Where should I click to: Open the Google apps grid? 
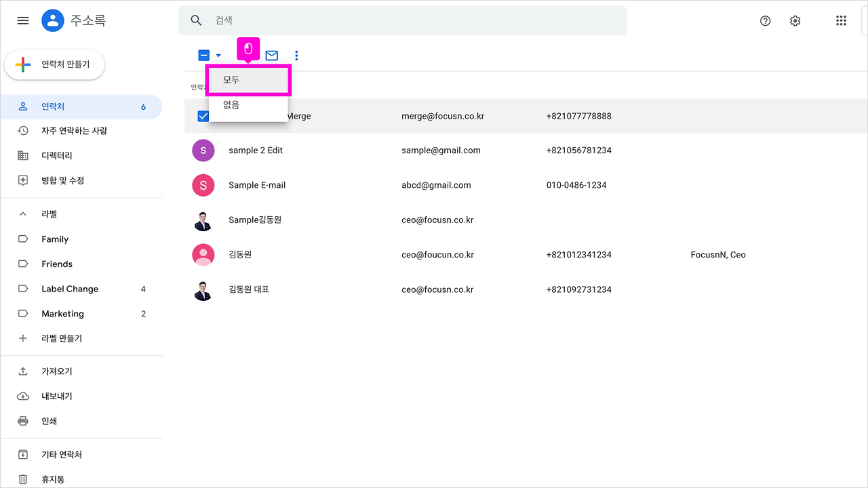pyautogui.click(x=842, y=21)
